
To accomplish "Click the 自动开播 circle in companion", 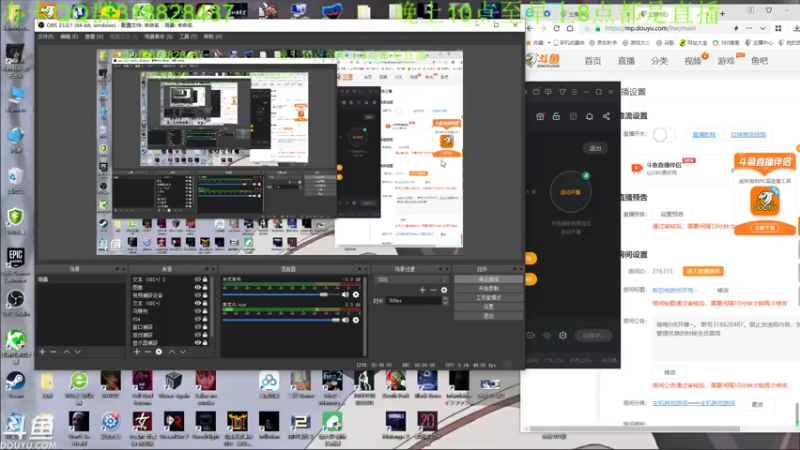I will click(x=570, y=192).
